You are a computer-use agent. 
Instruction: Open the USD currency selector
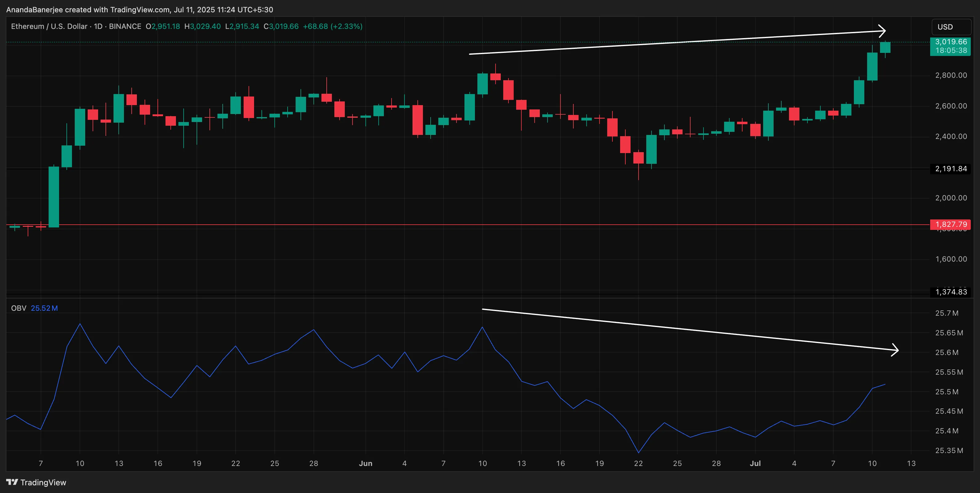(x=951, y=27)
